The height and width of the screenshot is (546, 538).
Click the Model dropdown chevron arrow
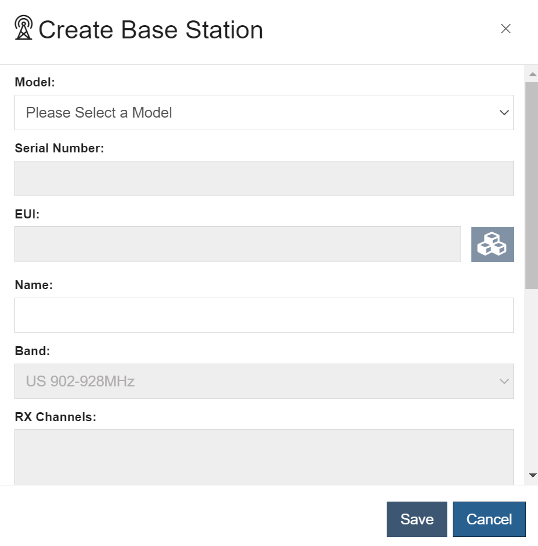click(504, 112)
